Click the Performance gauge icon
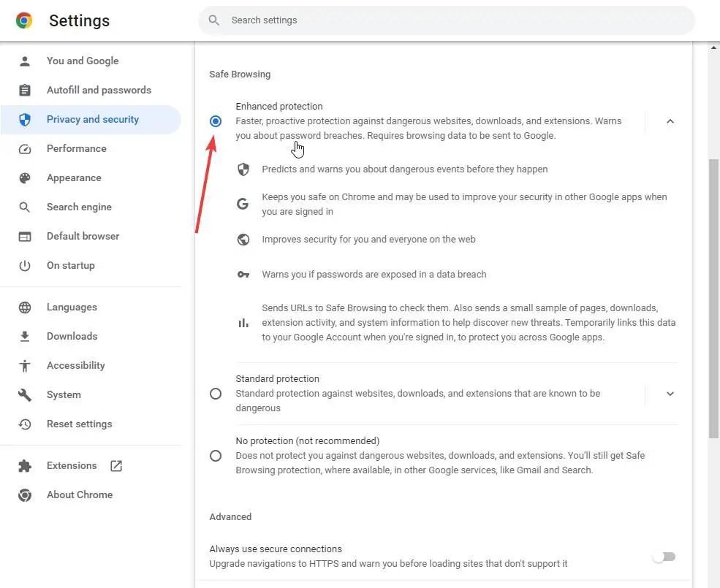The height and width of the screenshot is (588, 720). pyautogui.click(x=25, y=149)
